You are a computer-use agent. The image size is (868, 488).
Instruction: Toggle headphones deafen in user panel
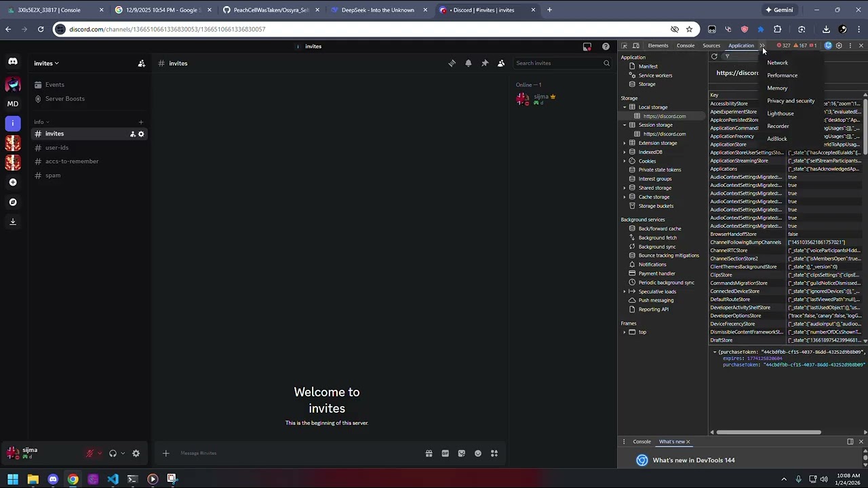(x=113, y=453)
